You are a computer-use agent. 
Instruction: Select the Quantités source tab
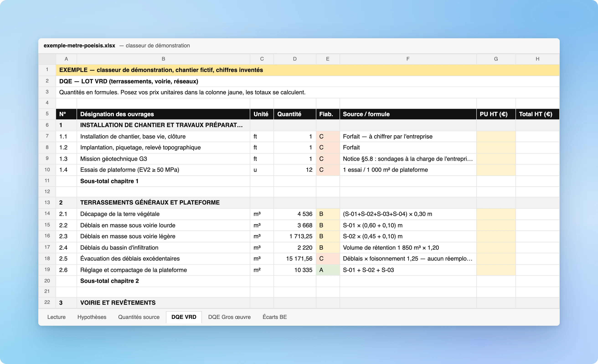(x=139, y=317)
